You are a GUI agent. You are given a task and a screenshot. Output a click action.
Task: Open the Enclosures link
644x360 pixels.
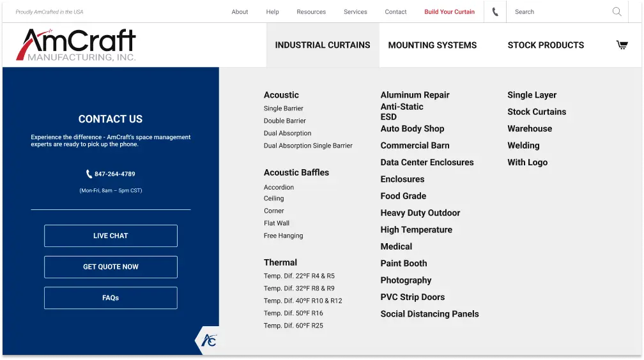click(x=402, y=179)
